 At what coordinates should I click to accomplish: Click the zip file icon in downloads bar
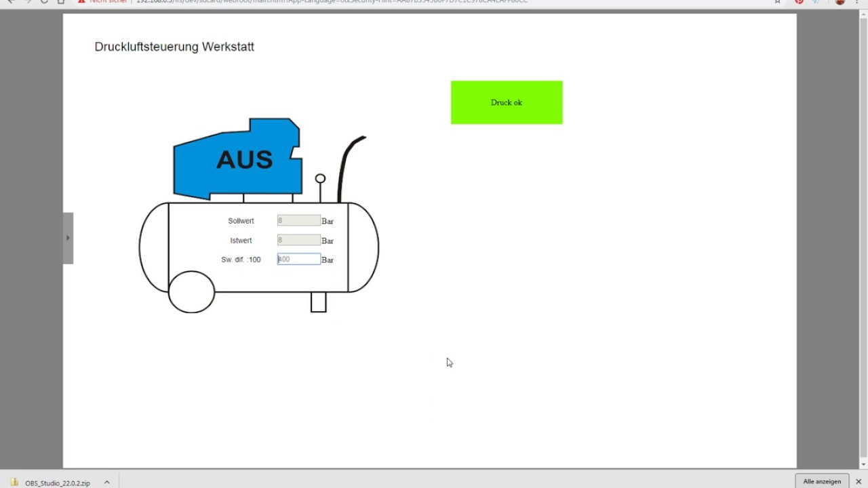pyautogui.click(x=14, y=483)
